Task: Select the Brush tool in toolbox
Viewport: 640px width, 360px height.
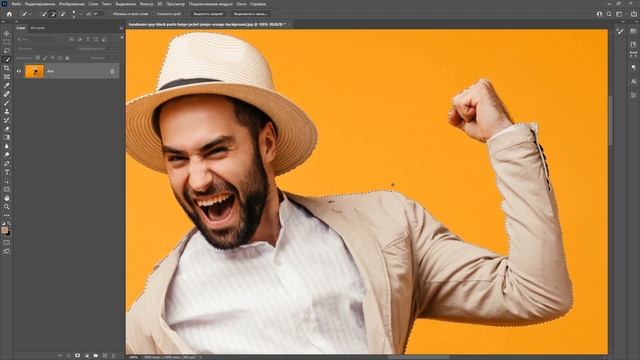Action: tap(7, 102)
